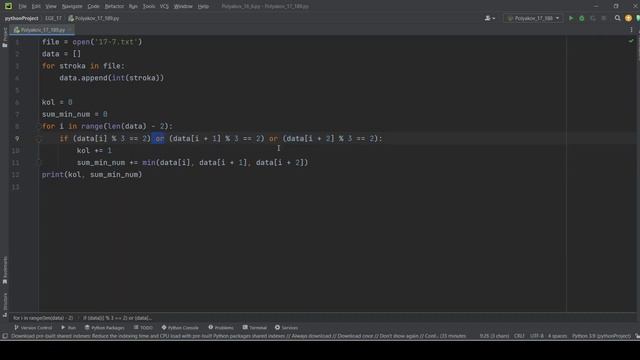Click the UTF-8 encoding indicator
This screenshot has width=640, height=360.
[536, 336]
